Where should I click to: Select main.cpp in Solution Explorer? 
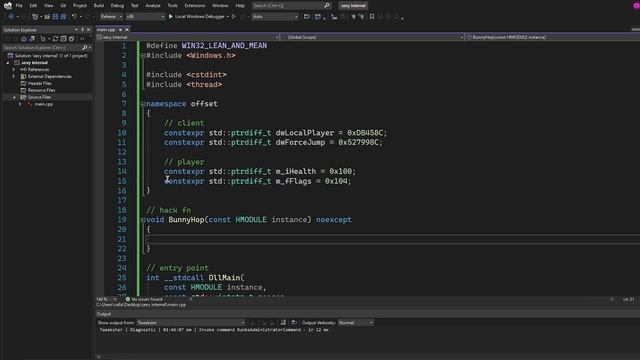43,104
